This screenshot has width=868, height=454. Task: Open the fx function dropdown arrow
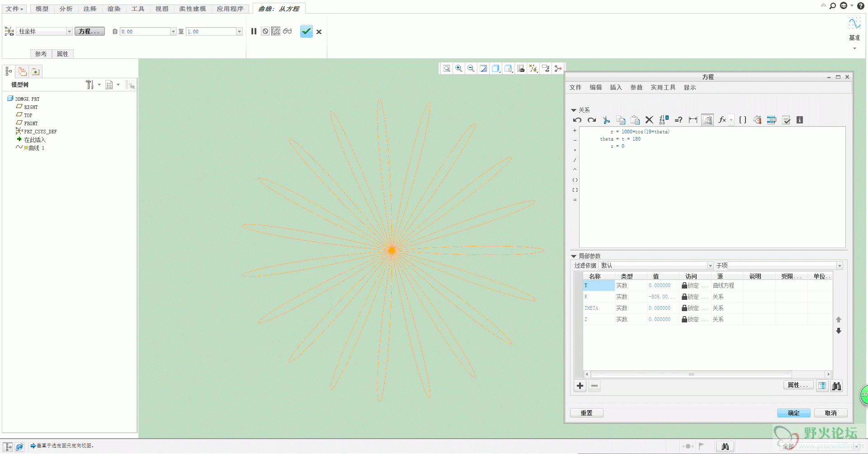pos(731,120)
